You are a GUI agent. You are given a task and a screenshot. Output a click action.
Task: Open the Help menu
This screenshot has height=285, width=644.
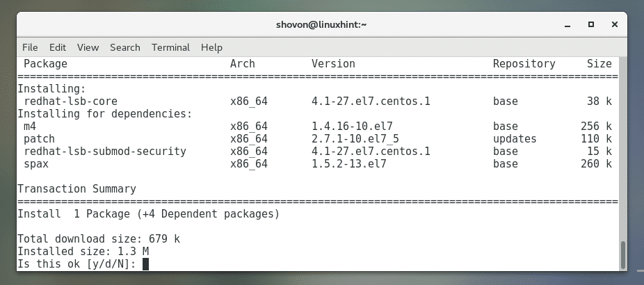[x=211, y=47]
